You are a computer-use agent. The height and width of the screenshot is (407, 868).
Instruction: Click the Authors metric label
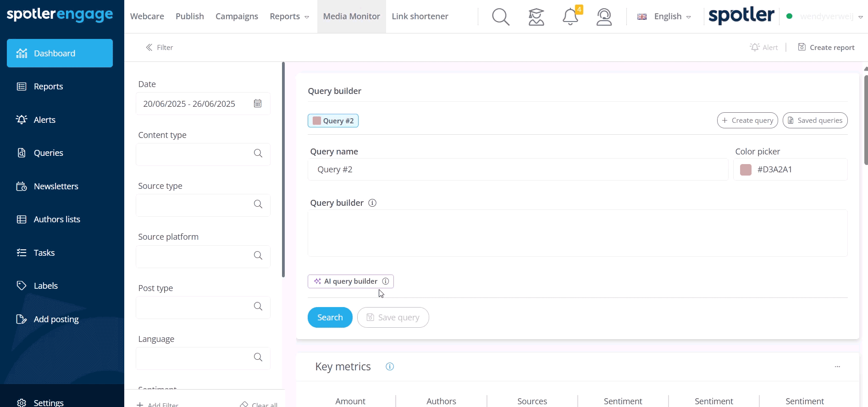pyautogui.click(x=441, y=401)
